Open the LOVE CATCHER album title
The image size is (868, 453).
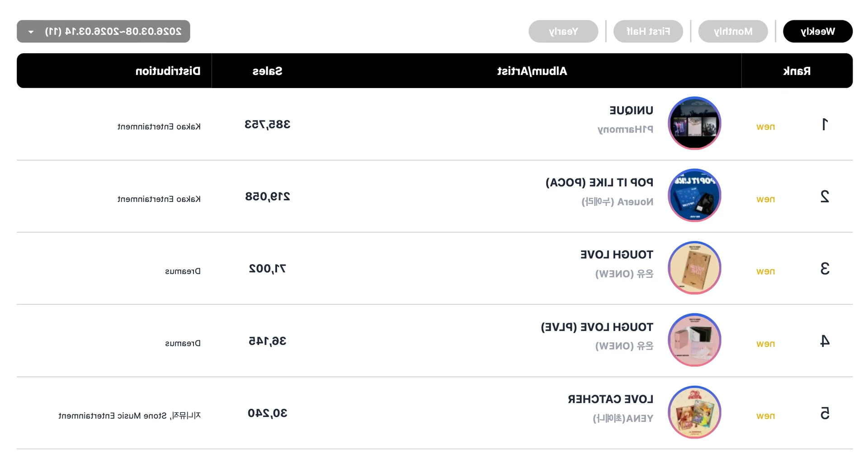(x=610, y=399)
